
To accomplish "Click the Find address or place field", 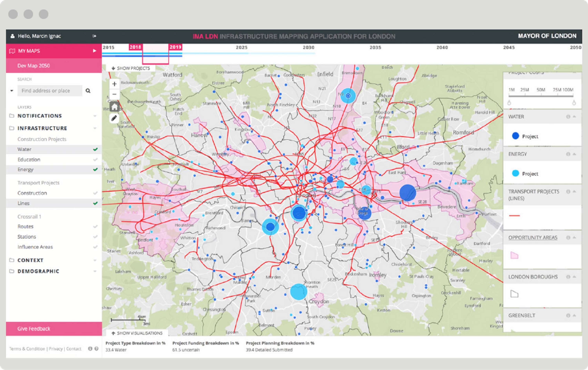I will coord(50,91).
